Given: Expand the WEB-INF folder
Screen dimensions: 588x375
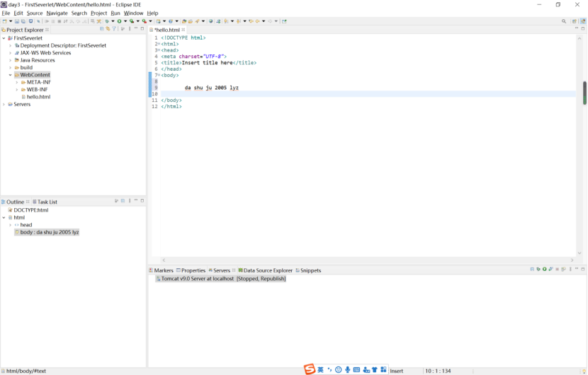Looking at the screenshot, I should pyautogui.click(x=16, y=90).
